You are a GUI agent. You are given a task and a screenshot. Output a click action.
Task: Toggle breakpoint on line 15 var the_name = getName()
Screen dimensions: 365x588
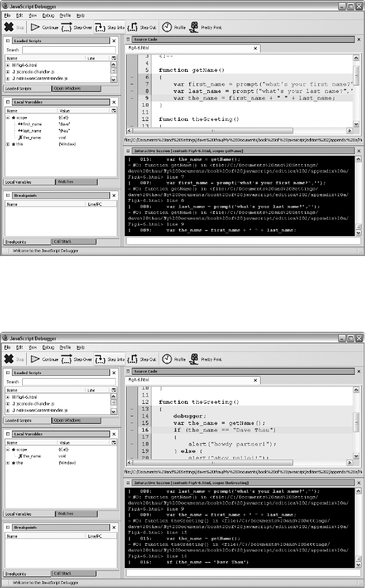tap(132, 423)
